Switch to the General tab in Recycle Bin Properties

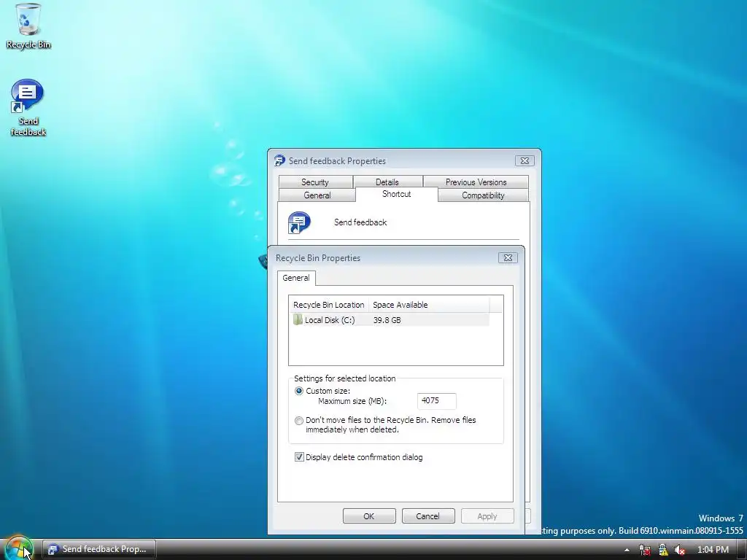coord(296,278)
